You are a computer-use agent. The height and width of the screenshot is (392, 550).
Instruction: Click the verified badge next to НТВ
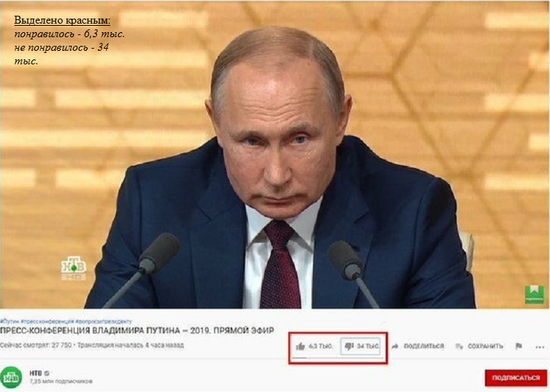pyautogui.click(x=47, y=373)
